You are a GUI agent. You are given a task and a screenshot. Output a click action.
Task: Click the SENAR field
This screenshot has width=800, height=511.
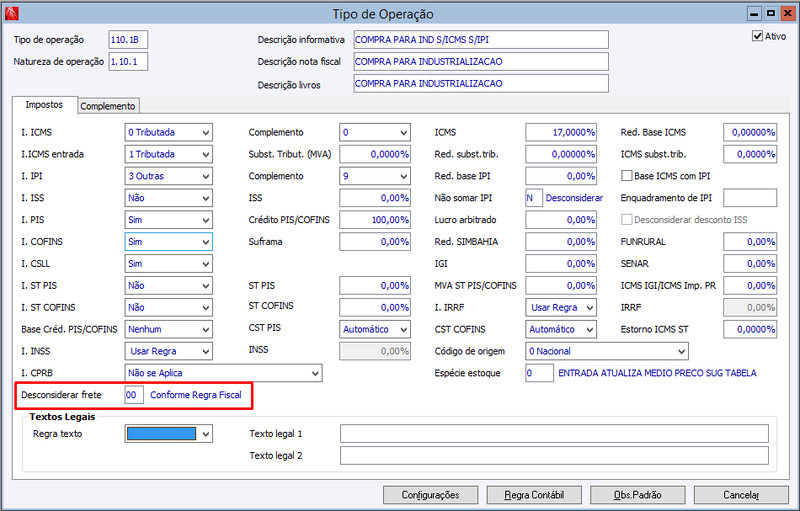(750, 264)
